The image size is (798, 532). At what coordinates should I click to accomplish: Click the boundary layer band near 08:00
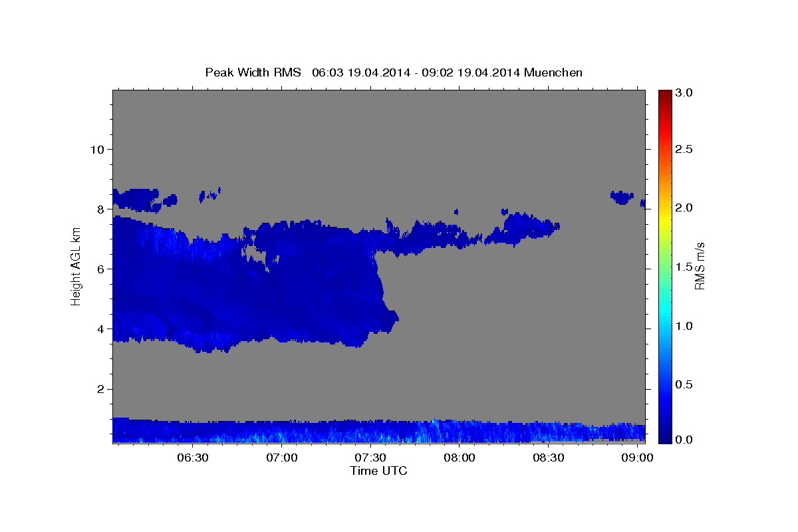click(459, 431)
